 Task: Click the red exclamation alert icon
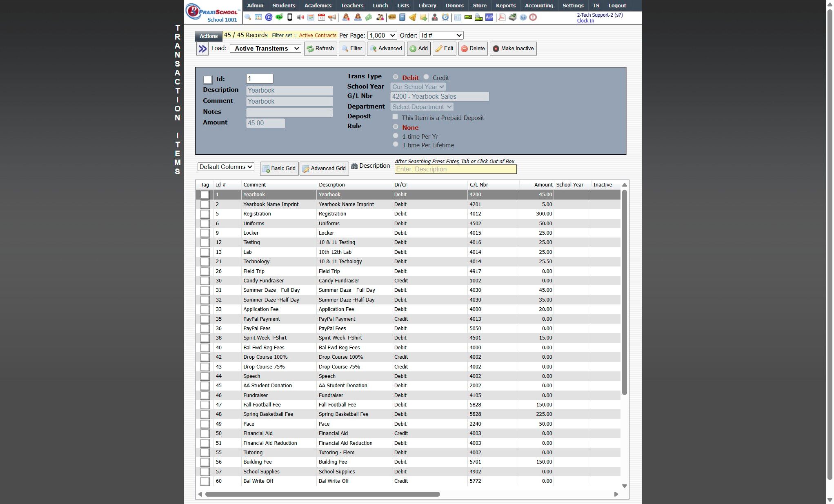[533, 17]
